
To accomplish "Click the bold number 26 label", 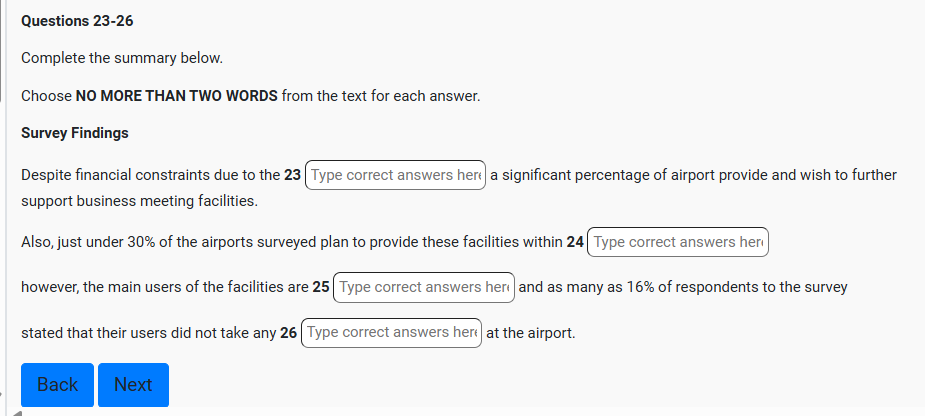I will pyautogui.click(x=289, y=332).
